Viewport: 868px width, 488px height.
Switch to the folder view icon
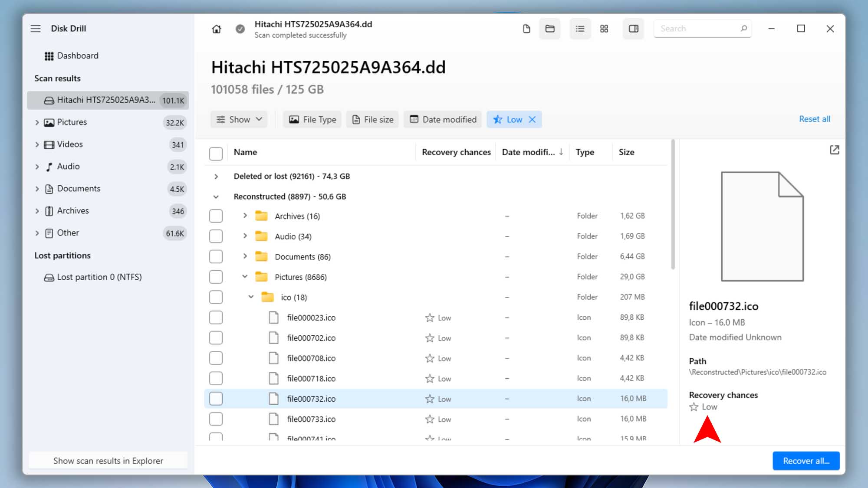click(x=550, y=29)
